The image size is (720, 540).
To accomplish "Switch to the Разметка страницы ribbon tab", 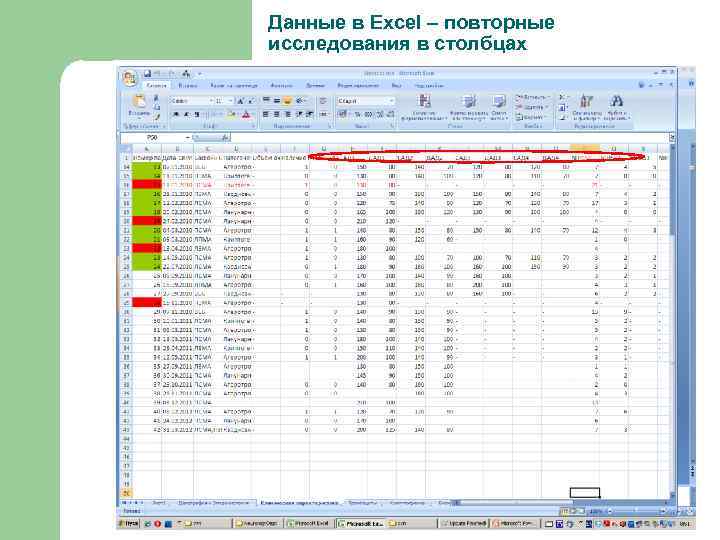I will coord(234,85).
